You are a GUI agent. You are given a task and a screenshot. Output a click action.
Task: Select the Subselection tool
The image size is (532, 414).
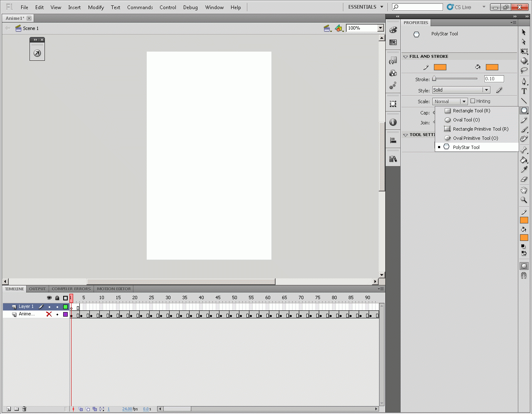[524, 42]
